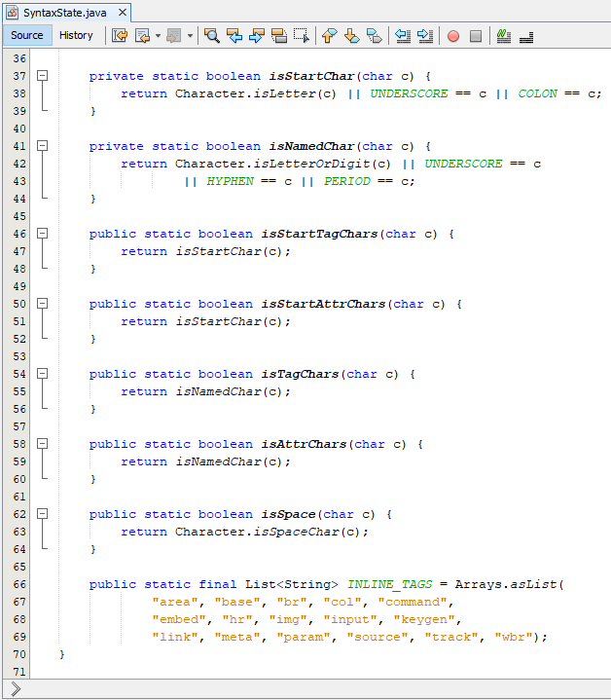Click the "wbr" string literal
Image resolution: width=611 pixels, height=700 pixels.
coord(514,637)
